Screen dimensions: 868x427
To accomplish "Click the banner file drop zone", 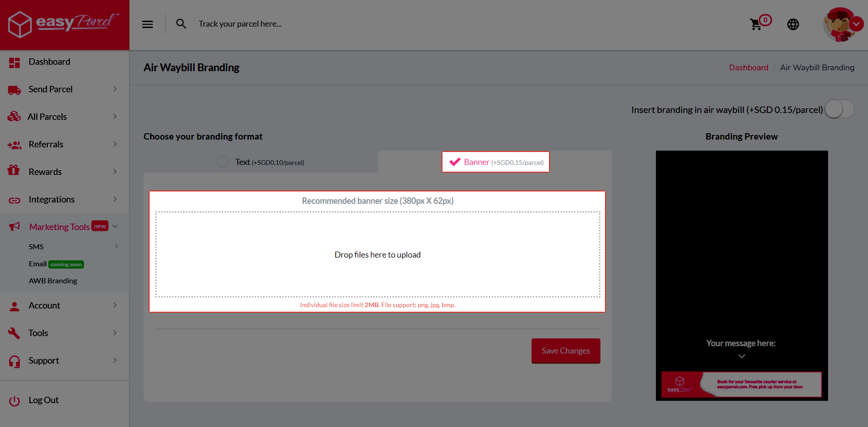I will (x=377, y=254).
